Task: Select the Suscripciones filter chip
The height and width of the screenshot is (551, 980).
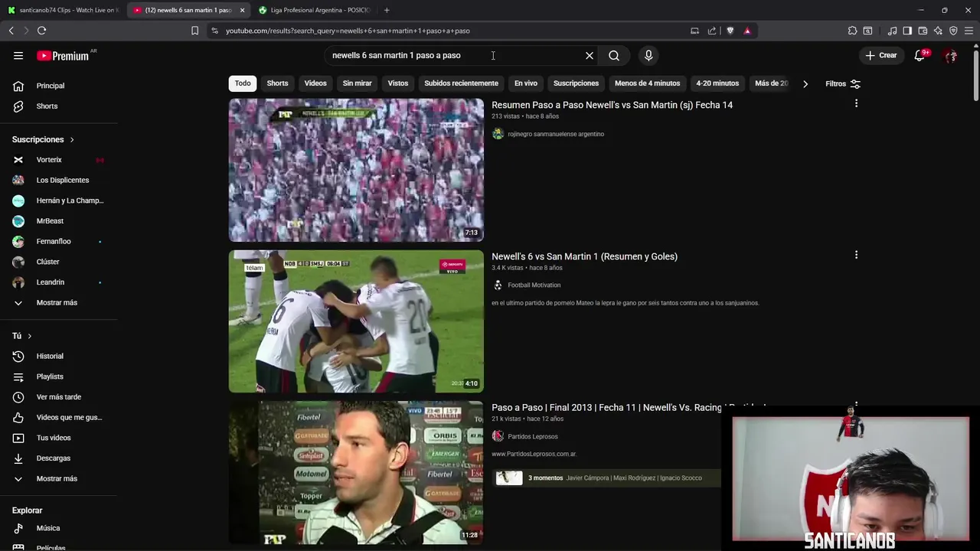Action: pyautogui.click(x=576, y=83)
